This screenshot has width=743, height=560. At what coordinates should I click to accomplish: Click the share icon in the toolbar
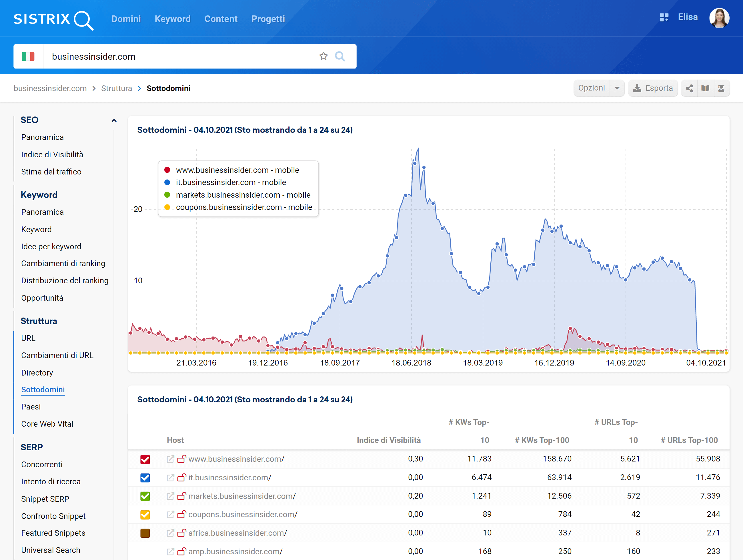[689, 88]
